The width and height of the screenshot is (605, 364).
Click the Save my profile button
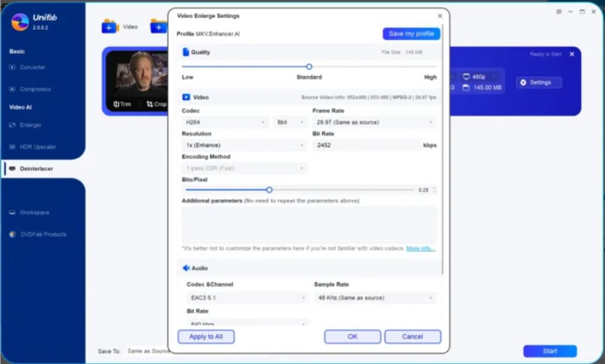click(x=411, y=34)
